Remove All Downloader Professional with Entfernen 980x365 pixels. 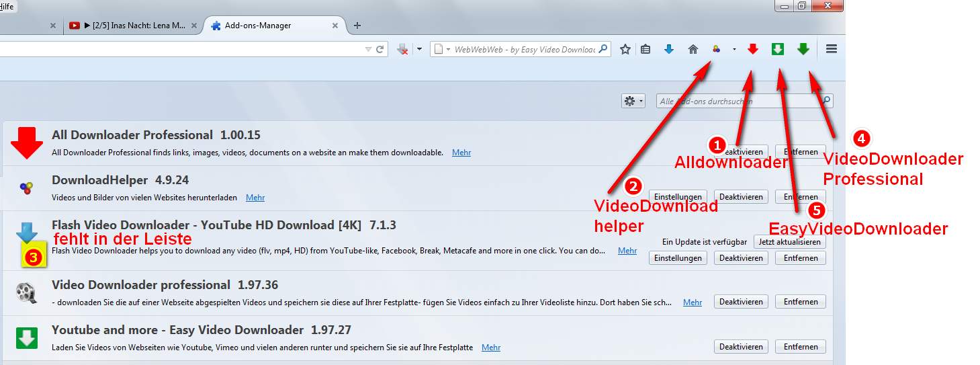point(801,152)
